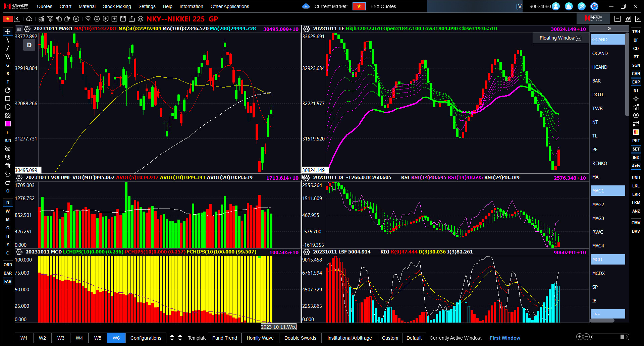Collapse the indicator list with double chevron
The height and width of the screenshot is (346, 644).
coord(609,29)
